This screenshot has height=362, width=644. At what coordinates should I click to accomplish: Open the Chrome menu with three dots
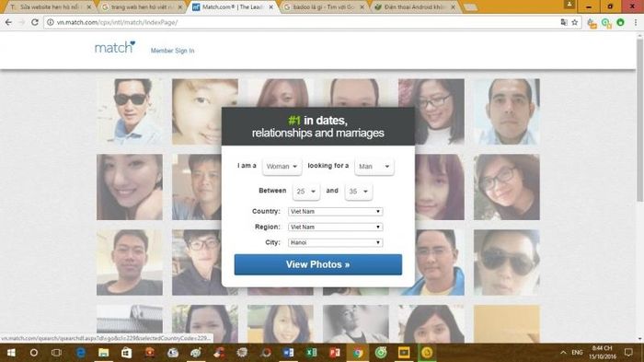click(x=636, y=22)
